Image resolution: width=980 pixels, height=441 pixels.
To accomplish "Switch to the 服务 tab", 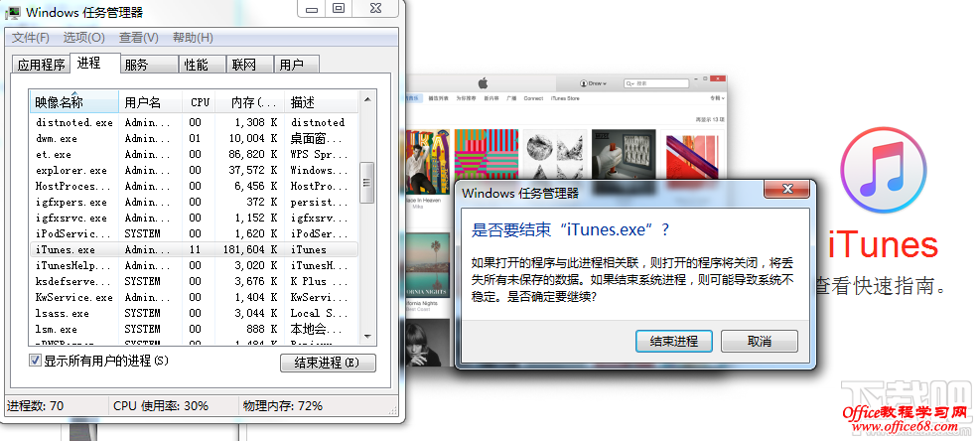I will tap(149, 65).
